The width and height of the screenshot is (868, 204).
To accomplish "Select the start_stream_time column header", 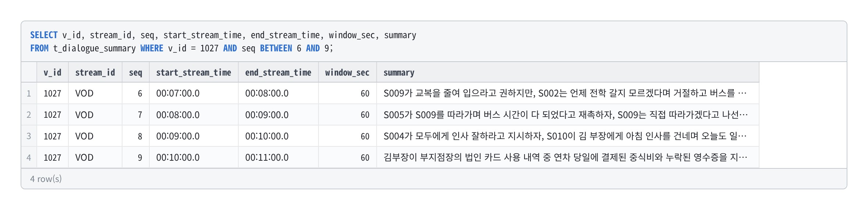I will click(194, 73).
